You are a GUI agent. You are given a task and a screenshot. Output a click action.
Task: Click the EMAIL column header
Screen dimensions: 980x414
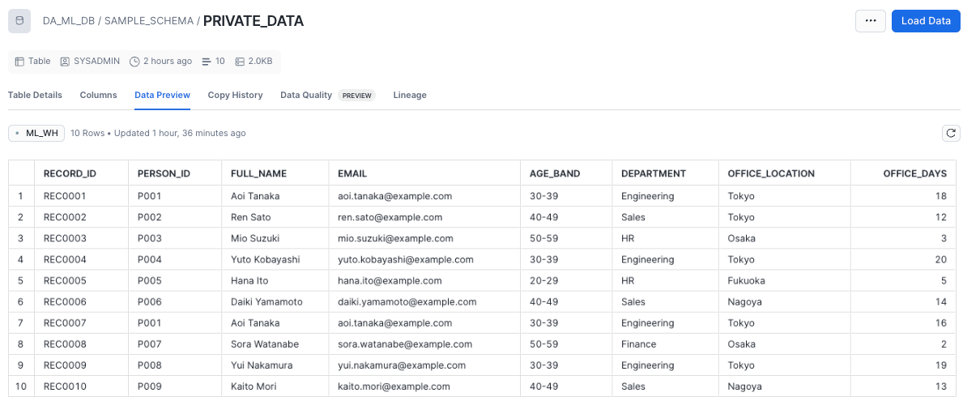point(352,173)
